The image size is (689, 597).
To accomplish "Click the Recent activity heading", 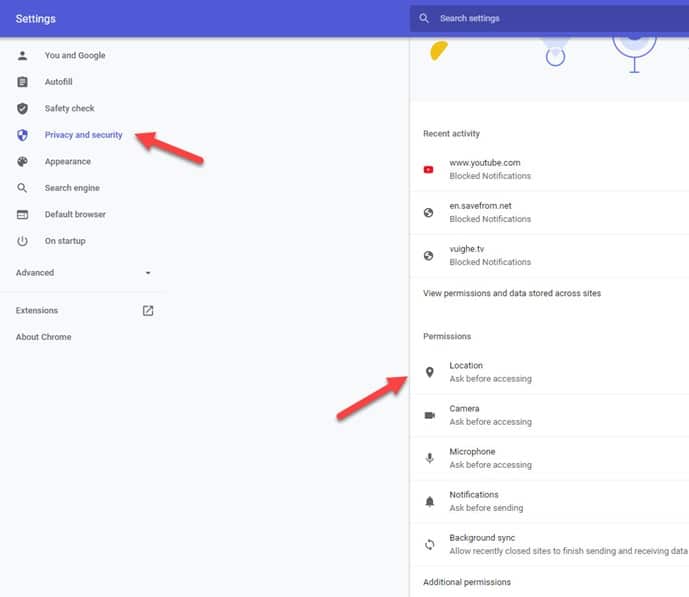I will pyautogui.click(x=451, y=134).
